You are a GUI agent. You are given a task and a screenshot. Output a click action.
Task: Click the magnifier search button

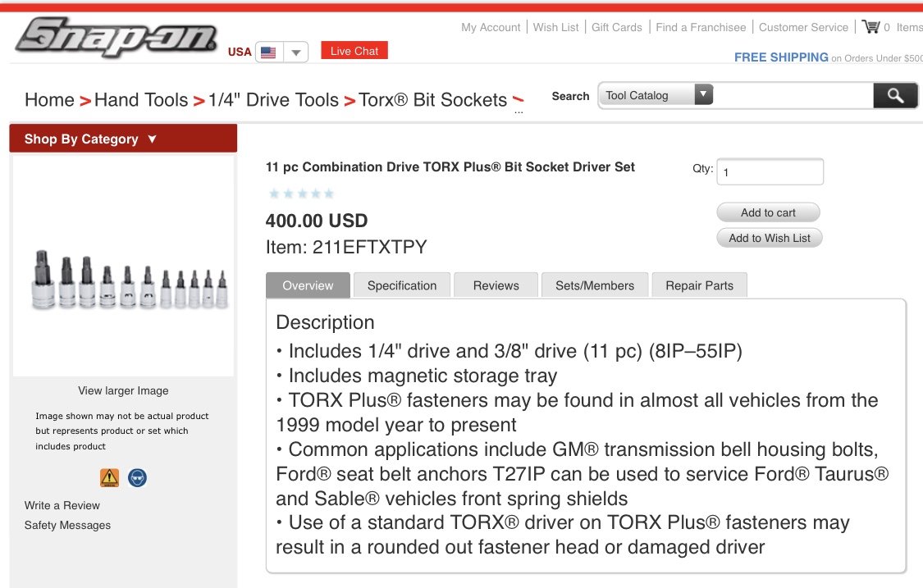(x=895, y=95)
